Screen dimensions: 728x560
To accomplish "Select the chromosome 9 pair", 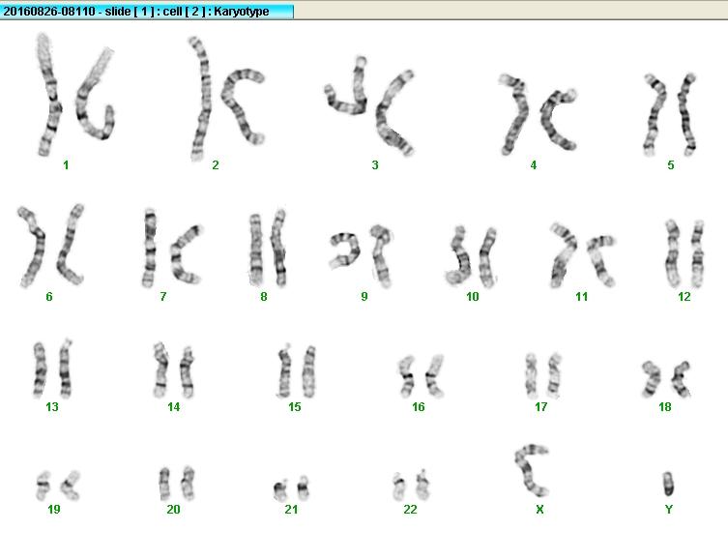I will 362,255.
